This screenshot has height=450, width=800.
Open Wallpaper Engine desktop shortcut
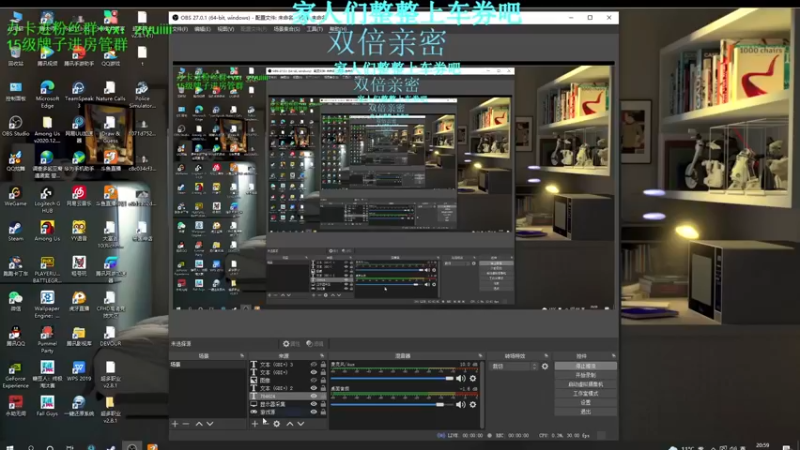click(47, 305)
